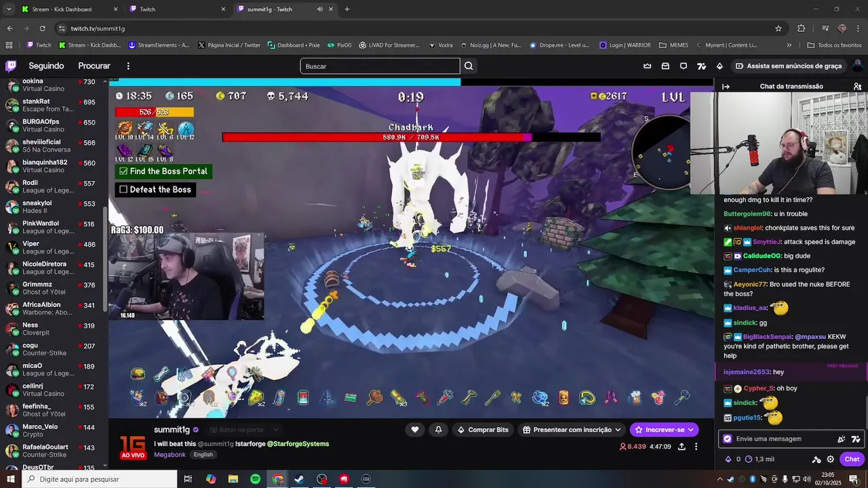Open StreamElements bookmark
This screenshot has height=488, width=868.
click(158, 45)
